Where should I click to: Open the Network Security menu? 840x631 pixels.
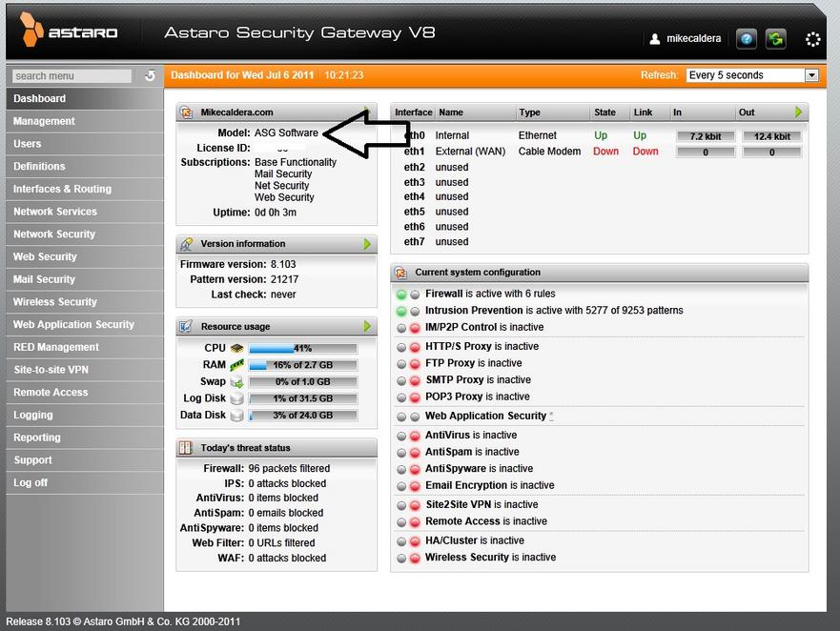[85, 234]
